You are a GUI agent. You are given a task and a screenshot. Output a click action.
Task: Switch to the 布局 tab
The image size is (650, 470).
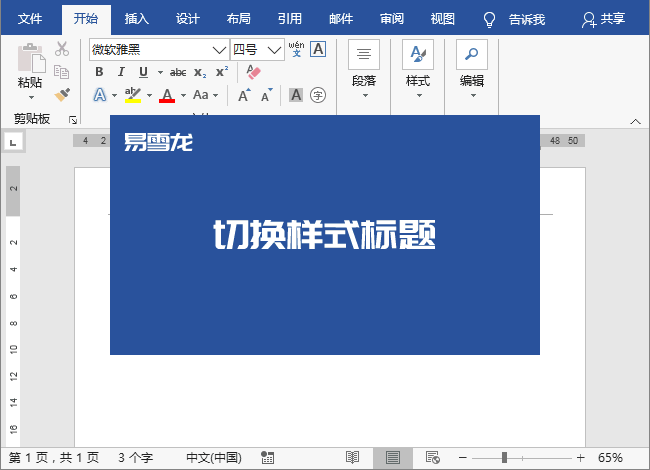(x=239, y=19)
